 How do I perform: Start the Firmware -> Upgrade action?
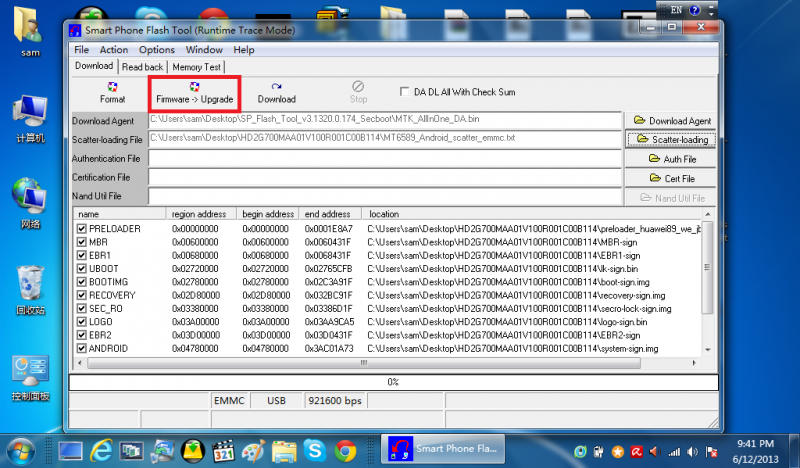(194, 93)
